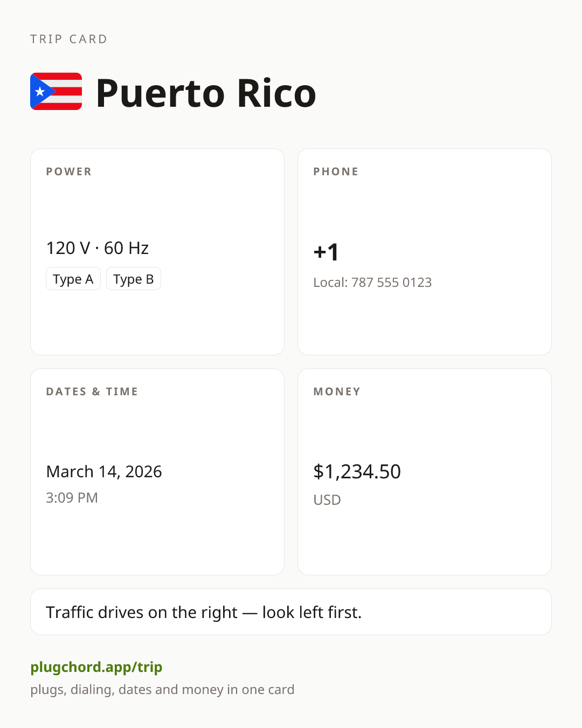
Task: Click the local number 787 555 0123
Action: coord(391,283)
